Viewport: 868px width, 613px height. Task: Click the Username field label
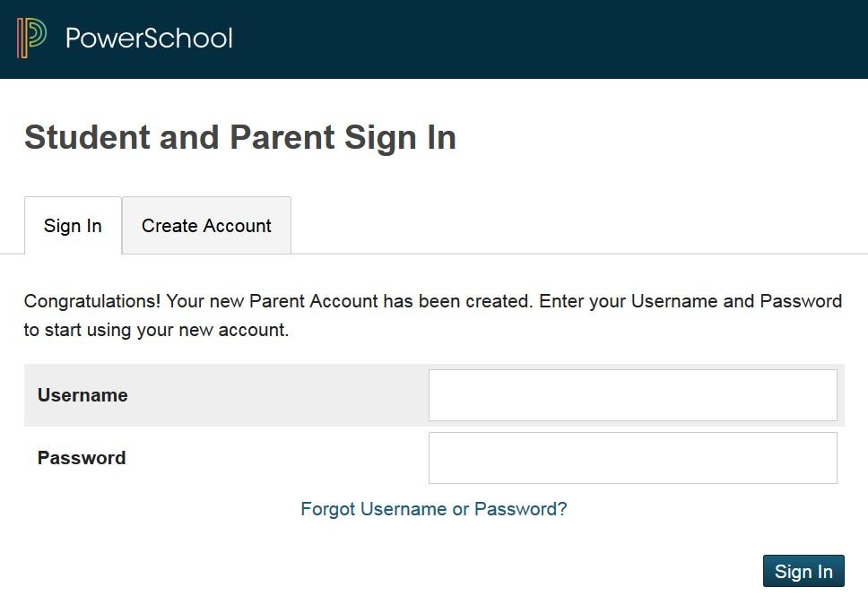(82, 395)
